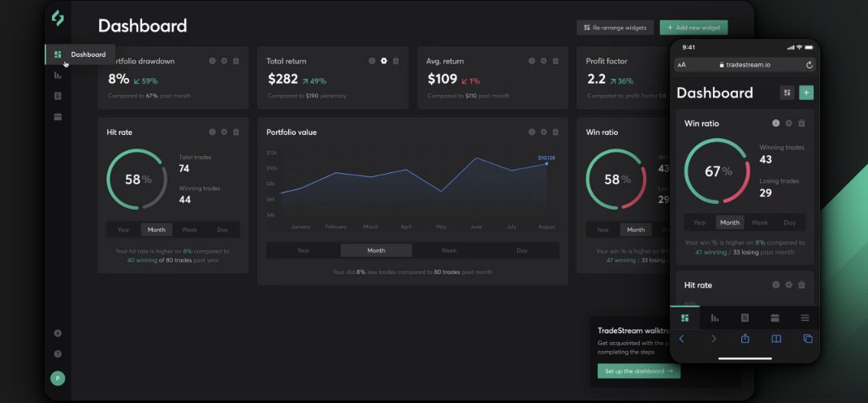Select Year in mobile Win ratio widget

[x=700, y=223]
